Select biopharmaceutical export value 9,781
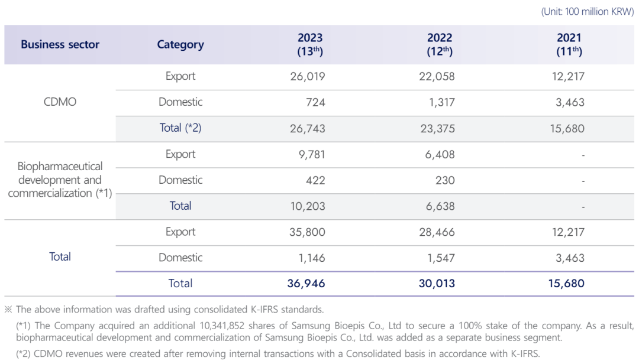Image resolution: width=639 pixels, height=364 pixels. (x=311, y=154)
